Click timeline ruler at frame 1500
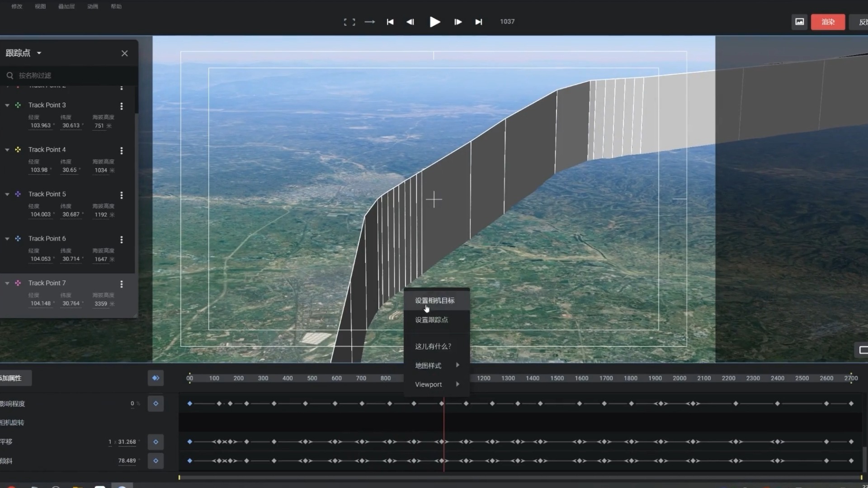This screenshot has height=488, width=868. [x=557, y=378]
